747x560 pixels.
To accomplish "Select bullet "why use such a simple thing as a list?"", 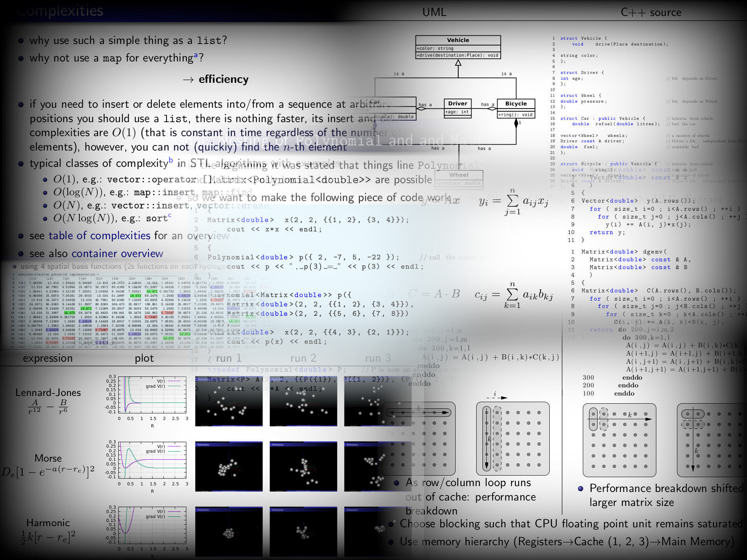I will pyautogui.click(x=128, y=40).
